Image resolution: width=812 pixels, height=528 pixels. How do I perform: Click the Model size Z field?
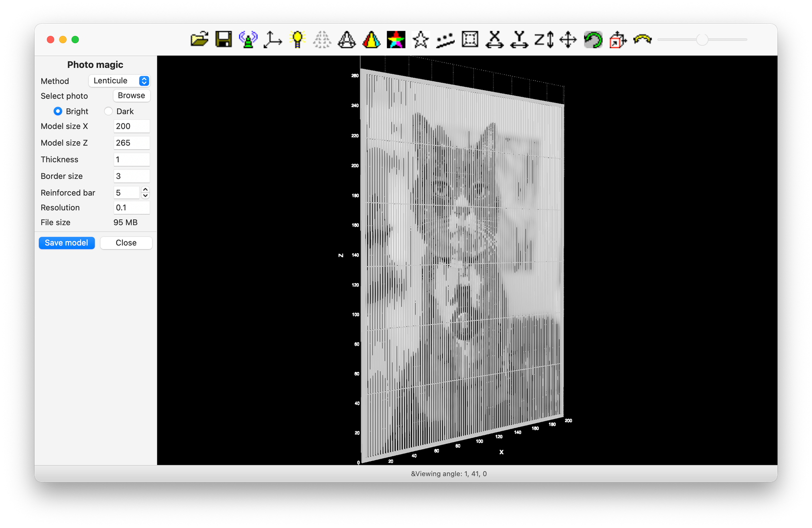[131, 143]
